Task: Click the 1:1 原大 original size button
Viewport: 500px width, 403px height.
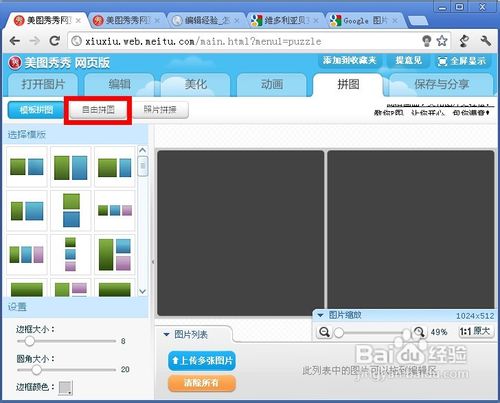Action: [475, 331]
